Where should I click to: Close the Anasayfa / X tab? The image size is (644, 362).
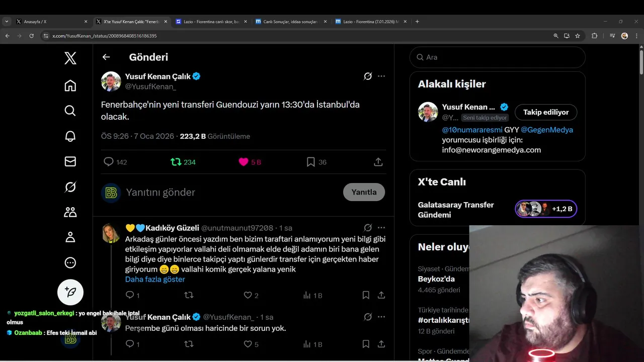(86, 22)
